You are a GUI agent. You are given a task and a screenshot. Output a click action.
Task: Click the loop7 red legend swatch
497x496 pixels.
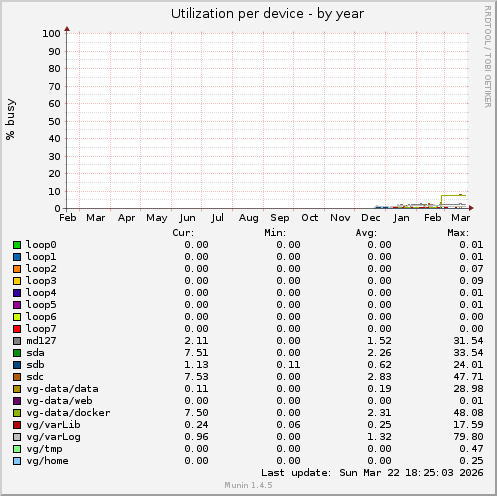(17, 329)
